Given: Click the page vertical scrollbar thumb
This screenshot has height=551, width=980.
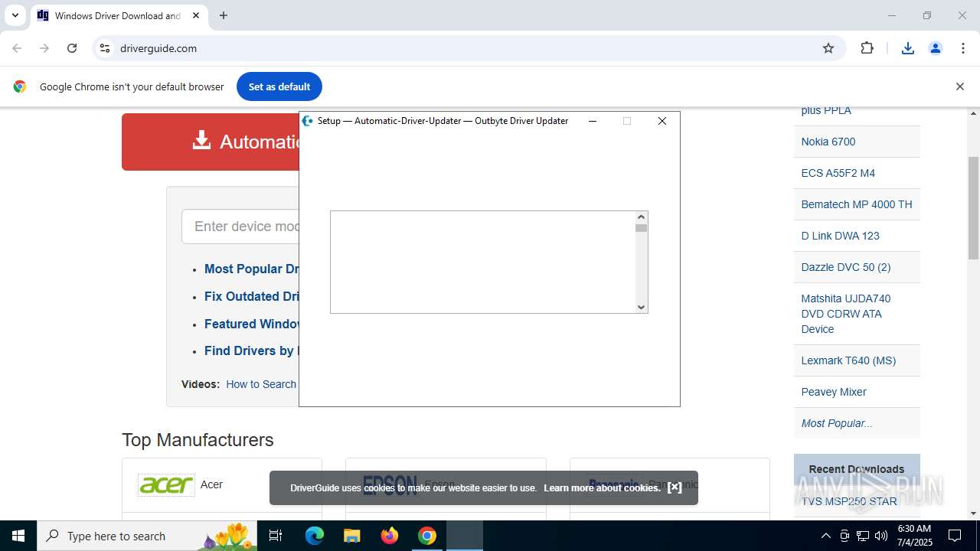Looking at the screenshot, I should pos(974,208).
